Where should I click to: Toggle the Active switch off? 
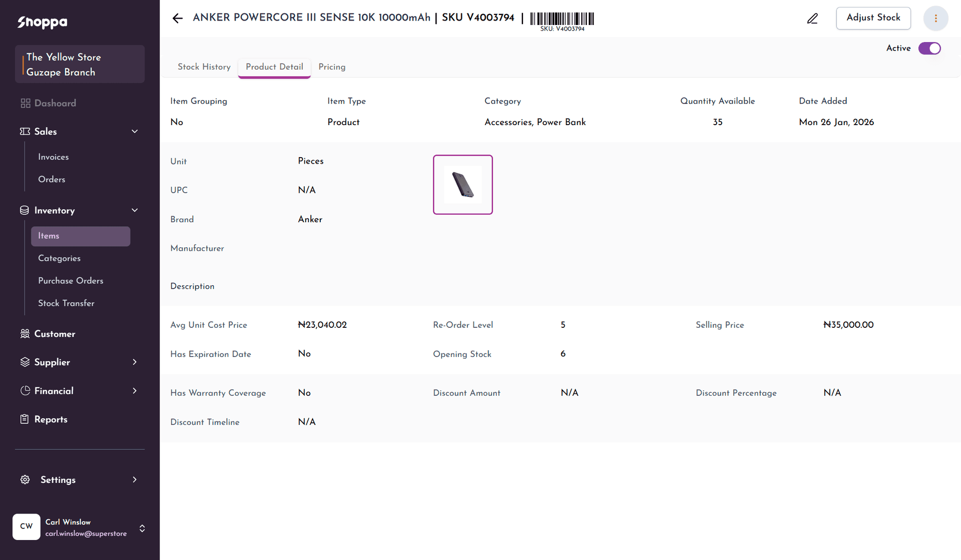[929, 48]
